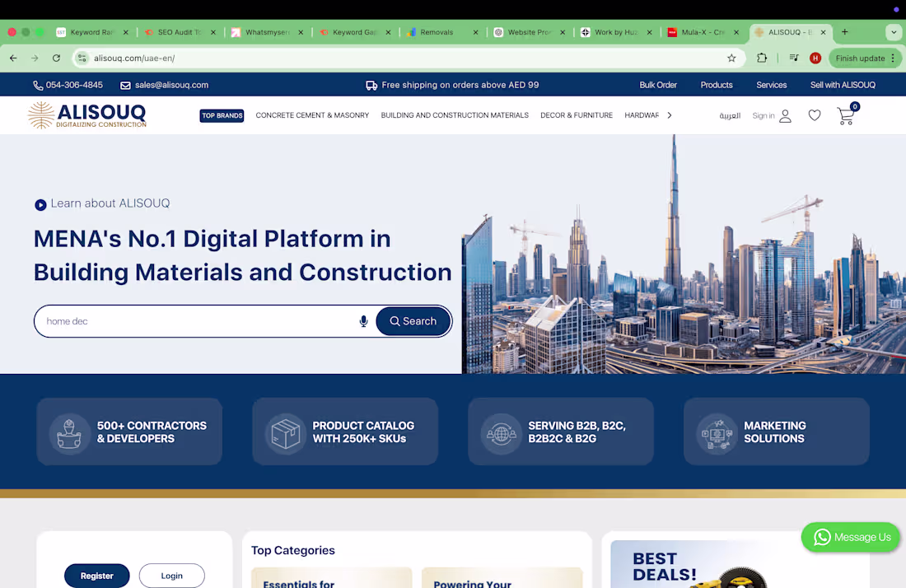This screenshot has width=906, height=588.
Task: Click the free shipping truck icon
Action: pos(372,85)
